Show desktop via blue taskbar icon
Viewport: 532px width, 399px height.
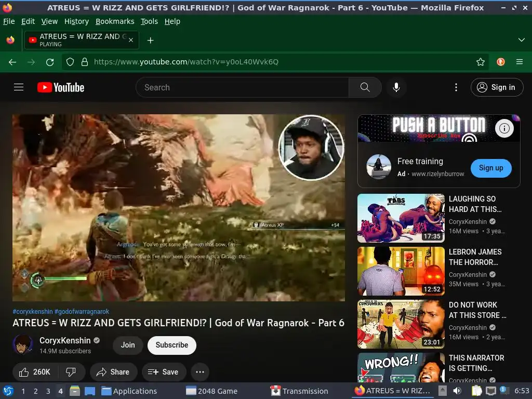click(x=90, y=391)
